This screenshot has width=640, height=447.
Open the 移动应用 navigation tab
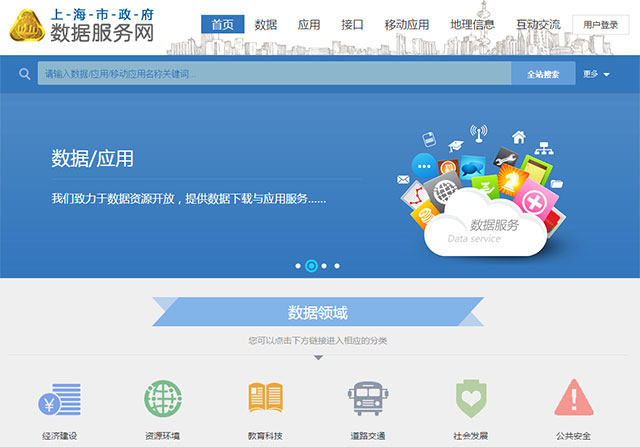click(407, 24)
